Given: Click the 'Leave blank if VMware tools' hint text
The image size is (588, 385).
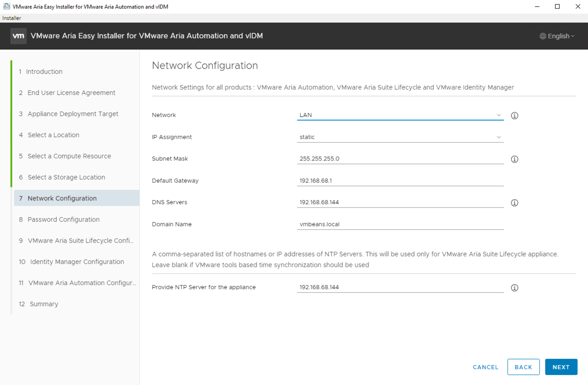Looking at the screenshot, I should 260,265.
